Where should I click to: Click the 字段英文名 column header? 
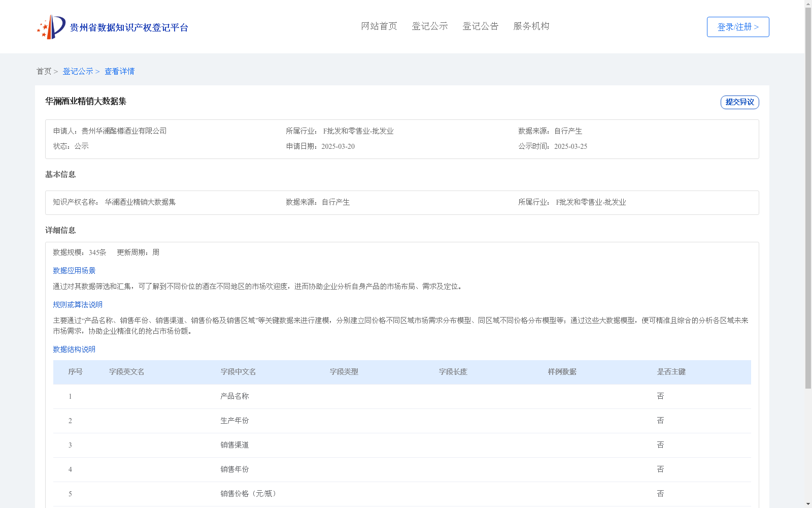[127, 372]
